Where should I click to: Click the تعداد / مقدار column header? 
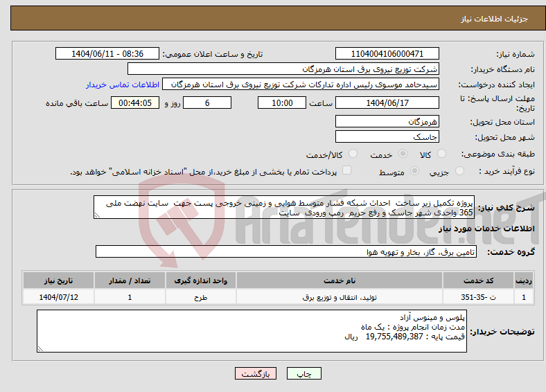click(x=130, y=280)
